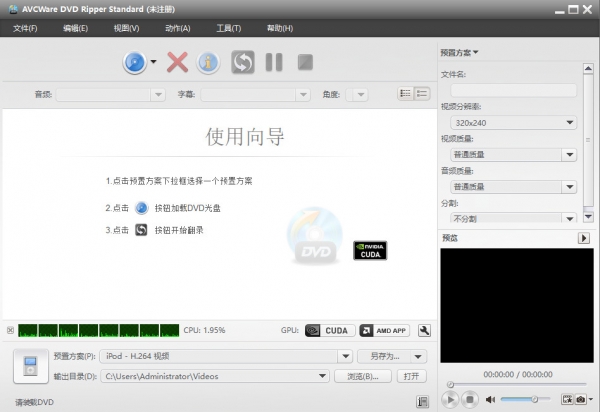Click the 文件名 input field
The height and width of the screenshot is (412, 600).
[x=514, y=91]
